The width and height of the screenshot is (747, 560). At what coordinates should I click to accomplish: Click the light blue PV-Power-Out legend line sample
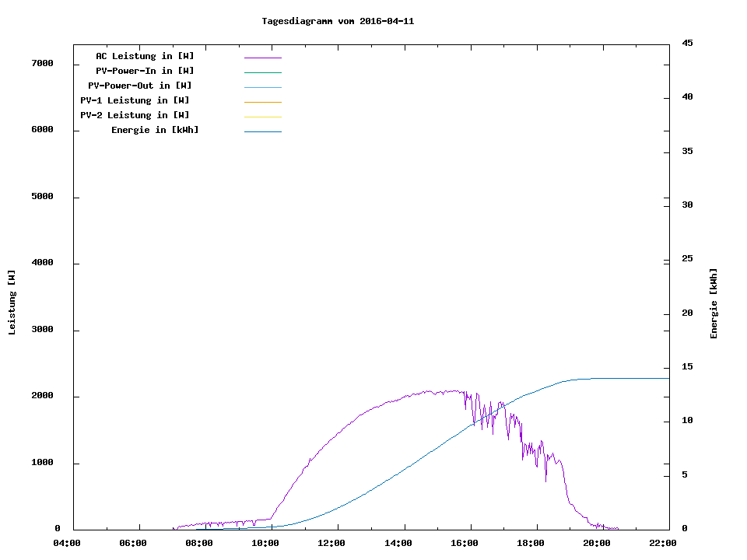(x=262, y=87)
